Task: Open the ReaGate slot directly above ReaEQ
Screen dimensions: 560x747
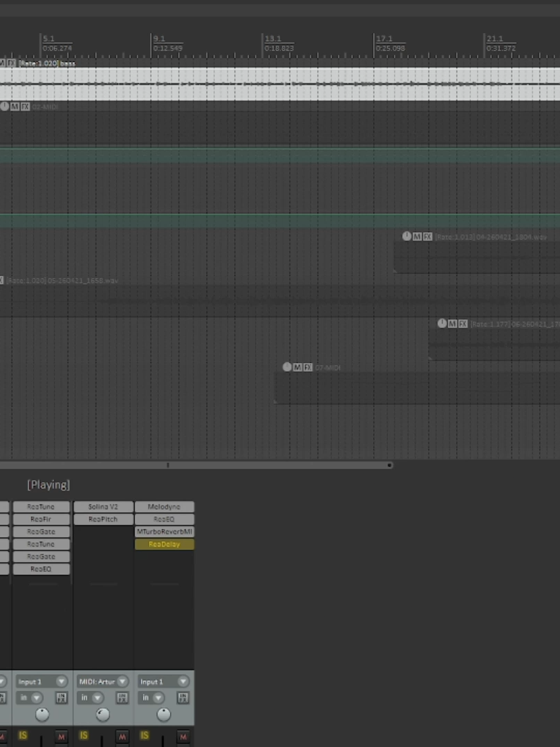Action: point(41,556)
